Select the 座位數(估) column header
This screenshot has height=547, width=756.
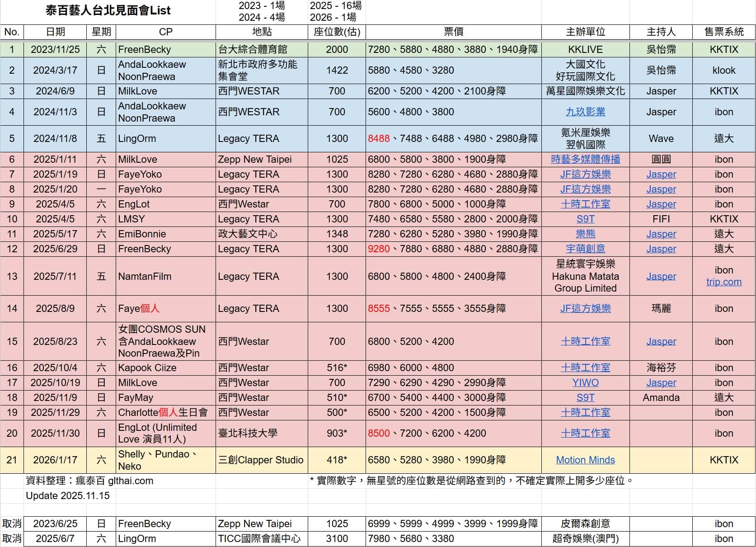(337, 32)
